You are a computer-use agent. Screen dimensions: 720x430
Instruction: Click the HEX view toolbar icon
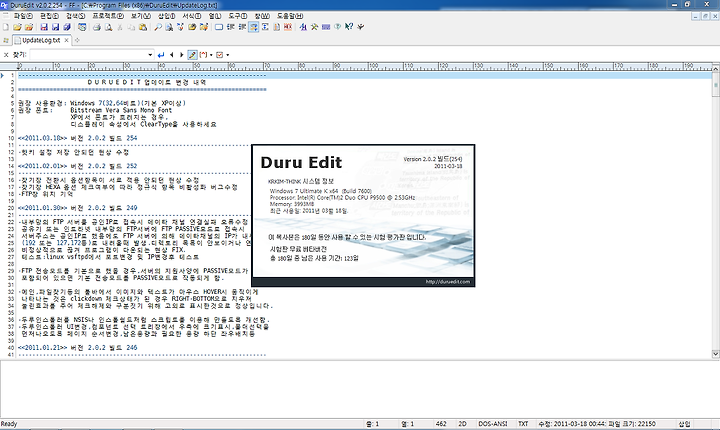pos(288,27)
